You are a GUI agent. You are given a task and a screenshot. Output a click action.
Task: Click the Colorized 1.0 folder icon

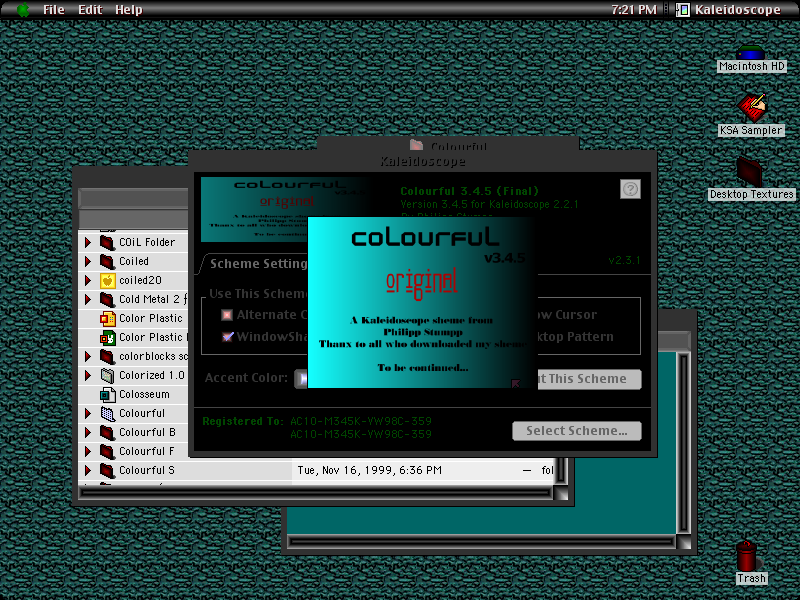[x=107, y=376]
